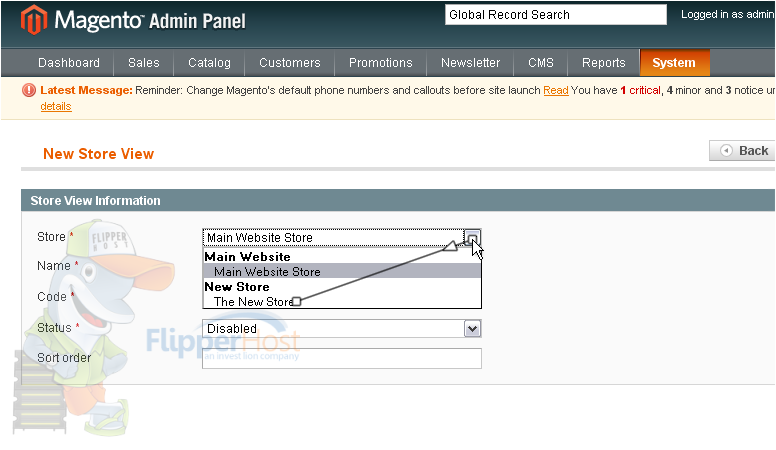This screenshot has height=450, width=776.
Task: Click the Store field label
Action: pyautogui.click(x=51, y=237)
